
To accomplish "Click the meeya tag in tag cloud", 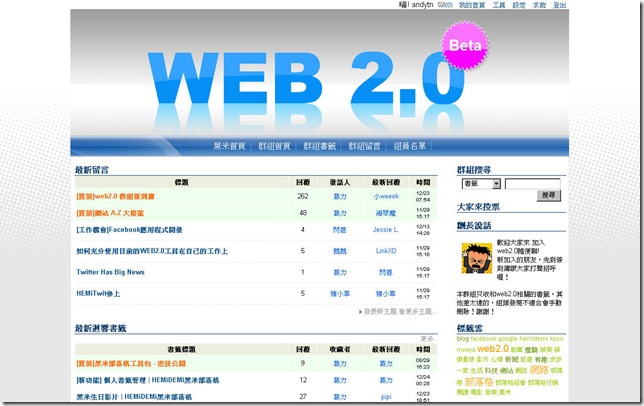I will coord(466,350).
